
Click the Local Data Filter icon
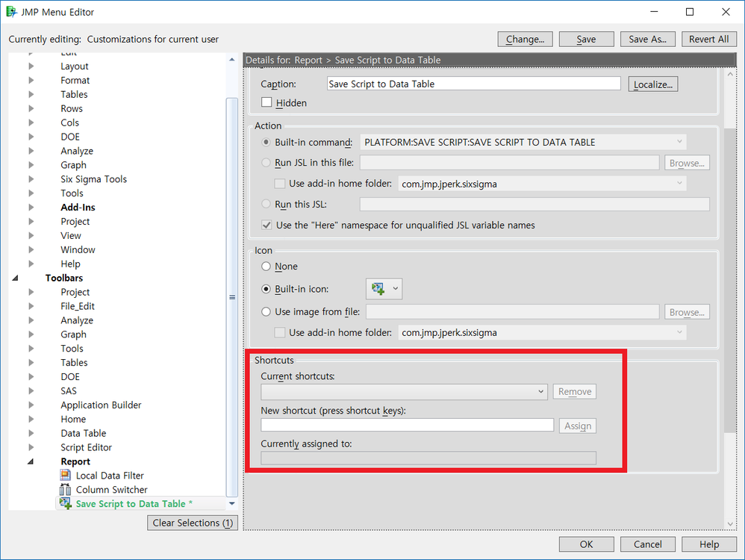(x=65, y=475)
